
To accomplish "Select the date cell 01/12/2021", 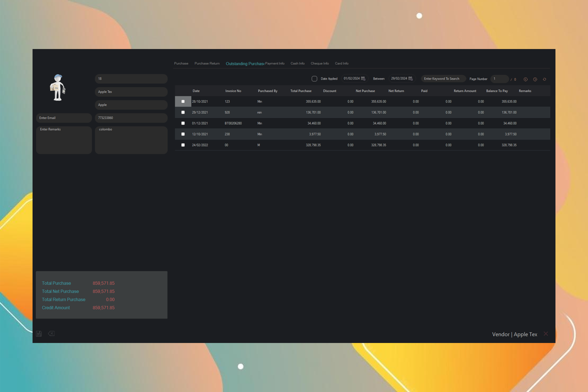I will pyautogui.click(x=200, y=123).
